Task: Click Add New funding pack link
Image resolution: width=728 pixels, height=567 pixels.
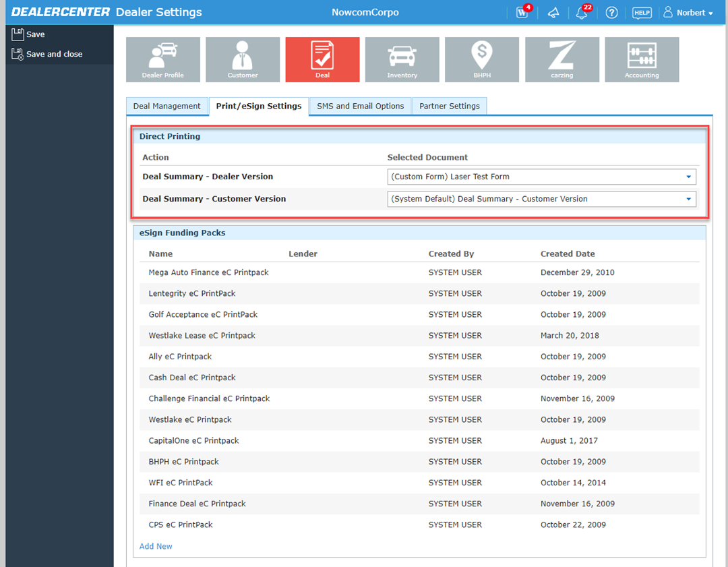Action: [x=156, y=546]
